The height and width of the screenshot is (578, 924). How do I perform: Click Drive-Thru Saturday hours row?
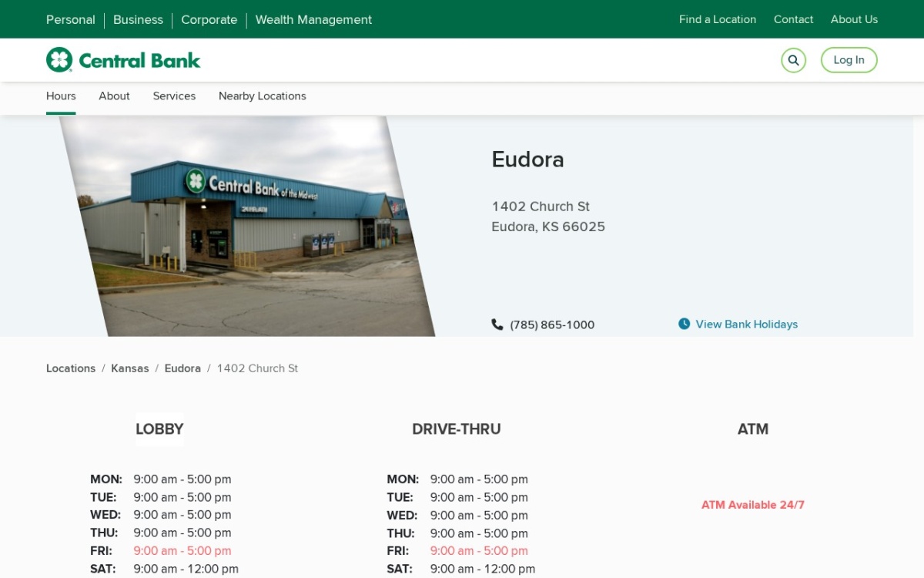click(x=460, y=569)
